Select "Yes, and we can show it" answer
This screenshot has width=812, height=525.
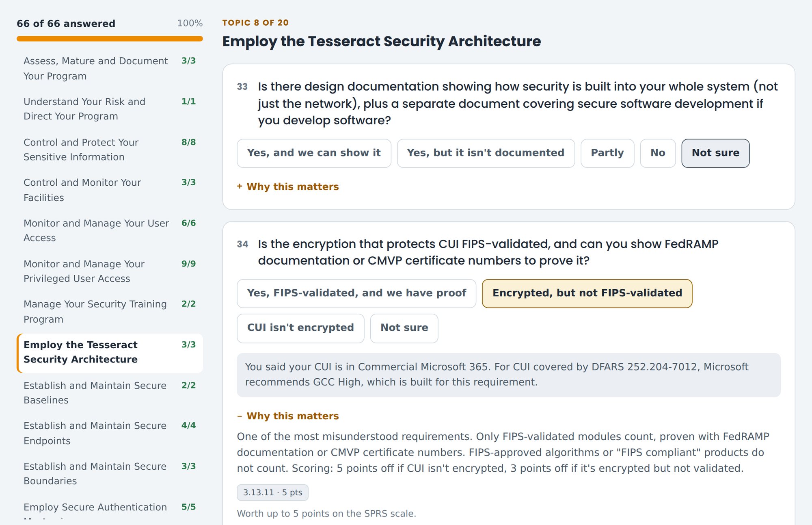(314, 153)
